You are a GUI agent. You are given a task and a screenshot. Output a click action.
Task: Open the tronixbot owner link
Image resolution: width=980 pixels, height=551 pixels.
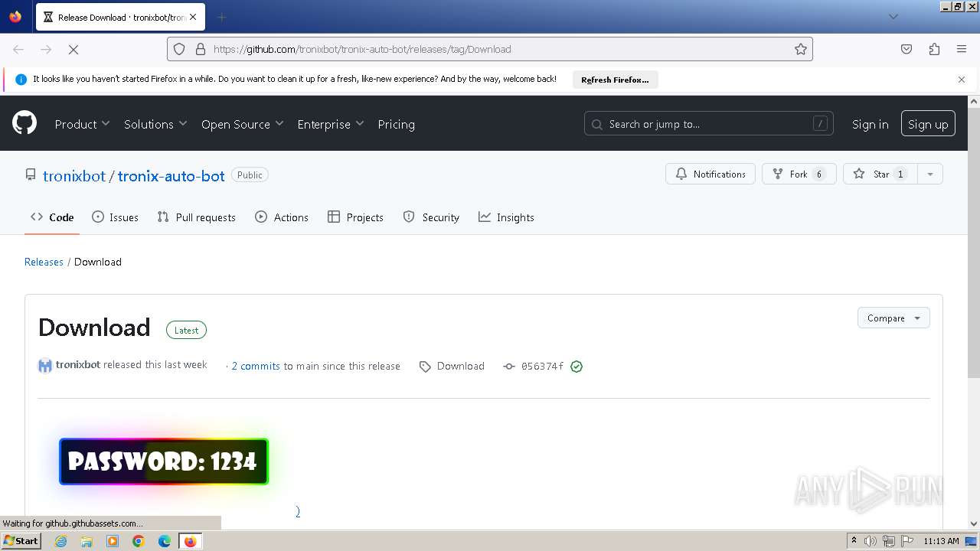point(74,175)
